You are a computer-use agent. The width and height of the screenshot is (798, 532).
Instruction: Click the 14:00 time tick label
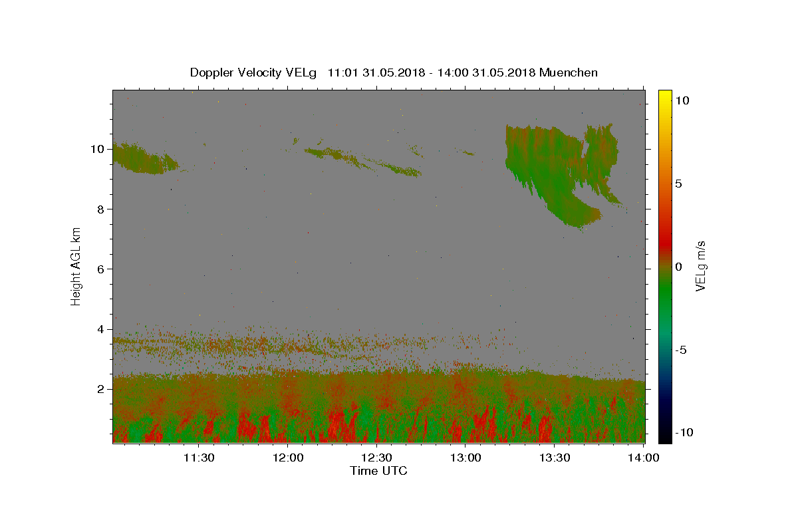click(x=644, y=458)
